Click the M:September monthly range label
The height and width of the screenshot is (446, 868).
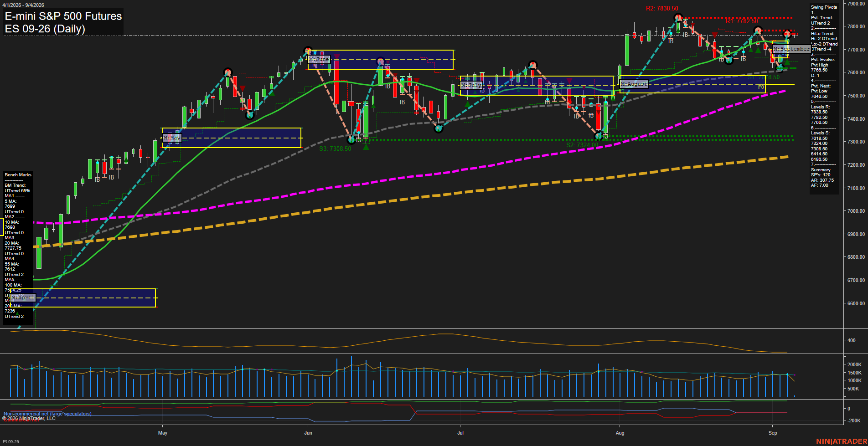point(792,49)
